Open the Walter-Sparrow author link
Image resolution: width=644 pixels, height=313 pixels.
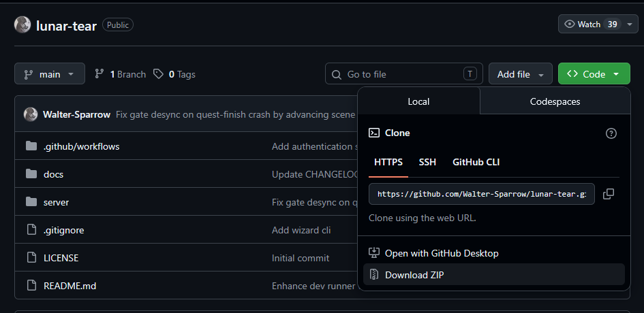[76, 114]
